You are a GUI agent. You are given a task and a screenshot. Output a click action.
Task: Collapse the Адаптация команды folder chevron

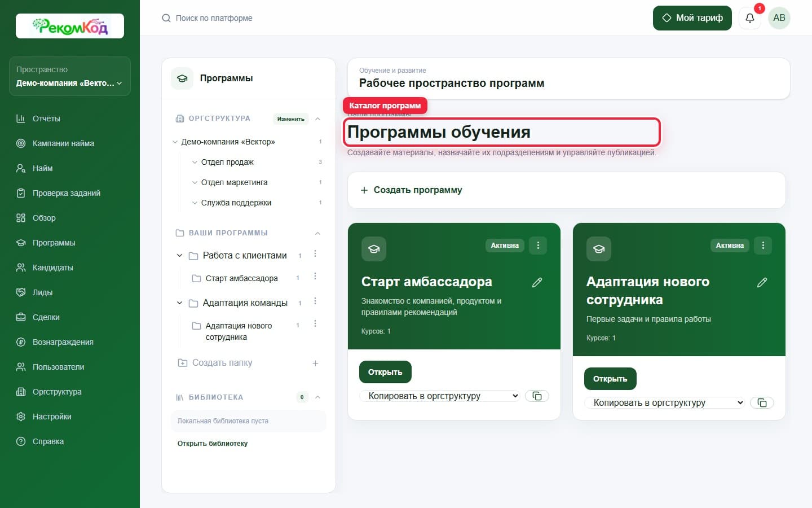click(179, 303)
